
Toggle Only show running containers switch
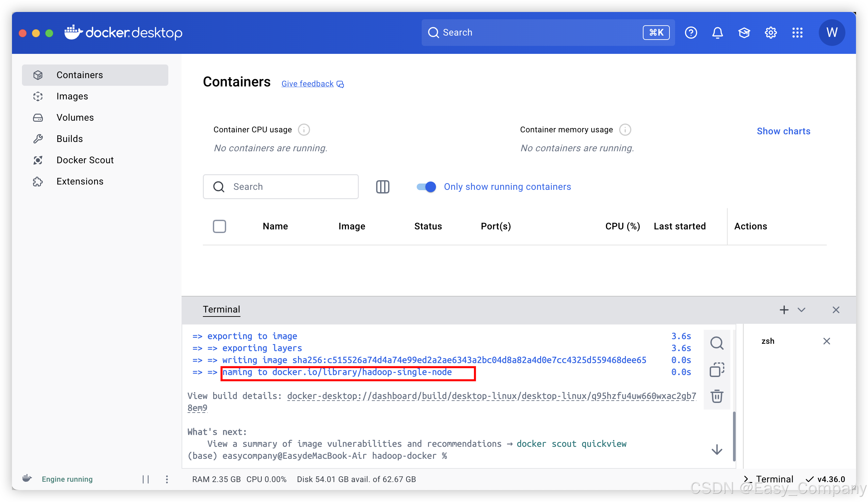(x=426, y=187)
